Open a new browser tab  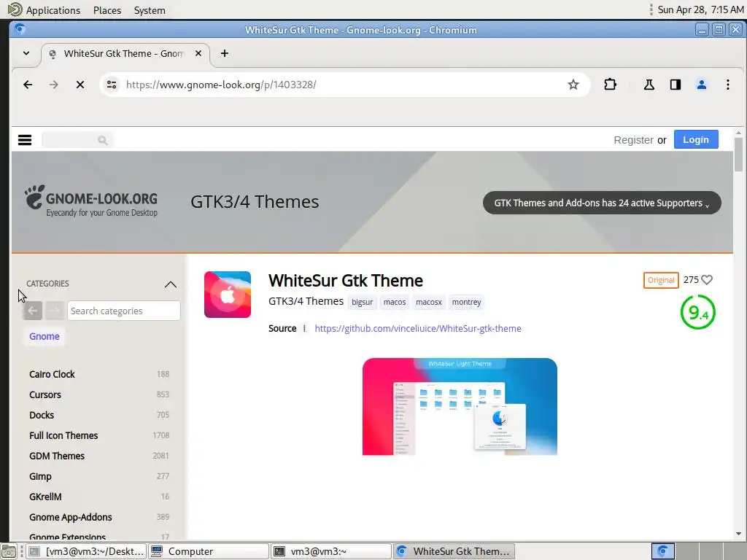(225, 53)
